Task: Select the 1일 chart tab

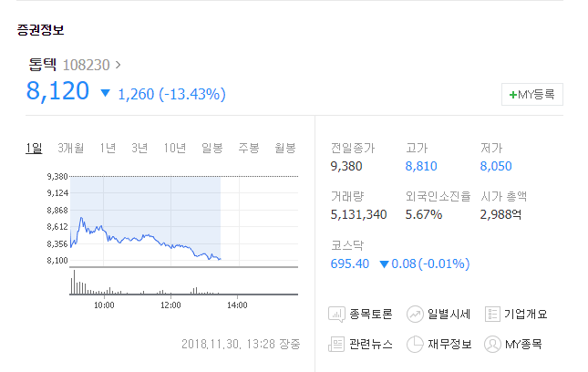Action: [34, 148]
